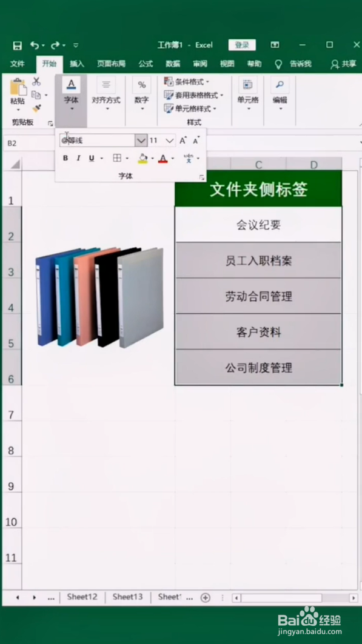Image resolution: width=362 pixels, height=644 pixels.
Task: Click the Save icon in quick access toolbar
Action: pyautogui.click(x=17, y=45)
